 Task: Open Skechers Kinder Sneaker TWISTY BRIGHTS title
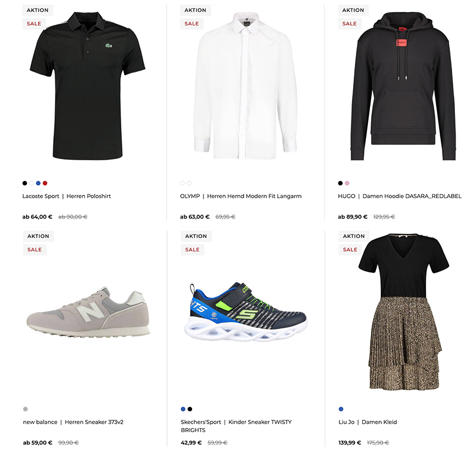pos(236,426)
